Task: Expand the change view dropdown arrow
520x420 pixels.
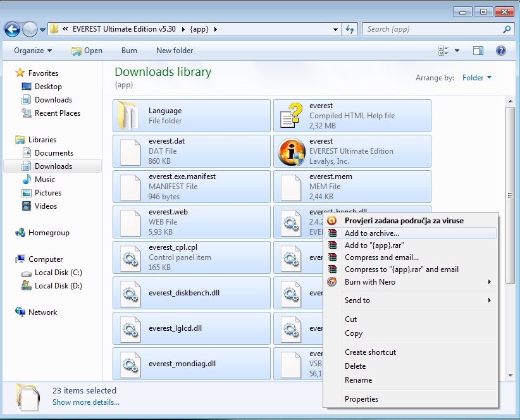Action: click(457, 51)
